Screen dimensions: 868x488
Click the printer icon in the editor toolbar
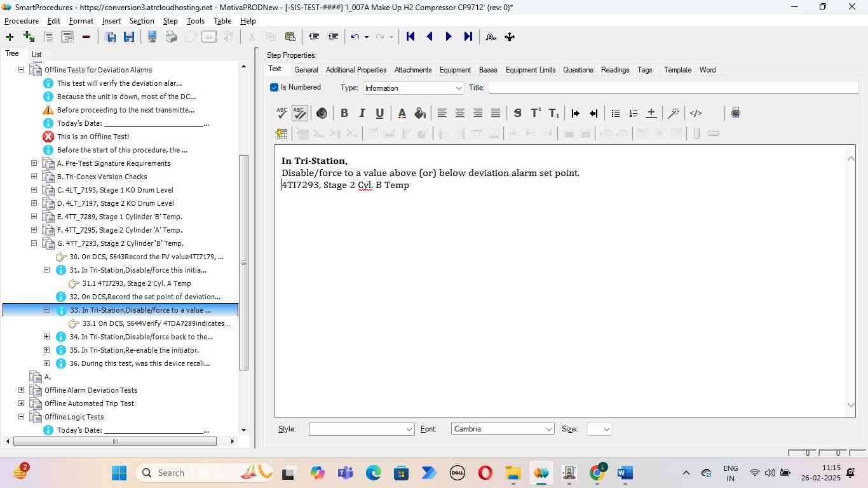pyautogui.click(x=735, y=113)
